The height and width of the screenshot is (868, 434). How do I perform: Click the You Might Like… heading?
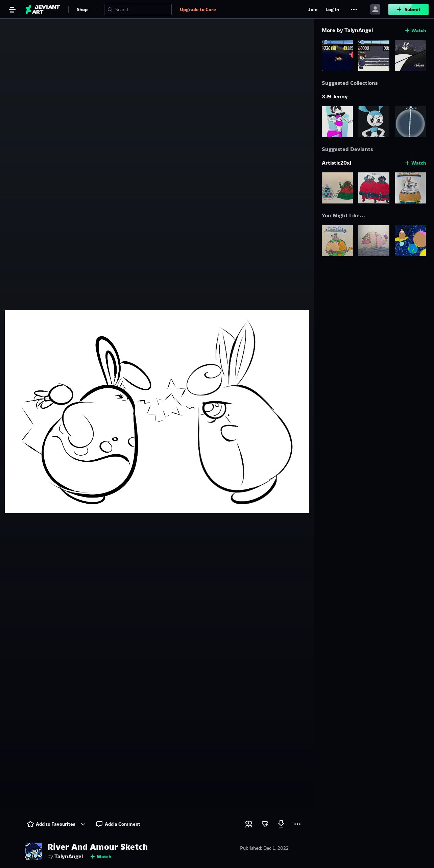tap(343, 215)
